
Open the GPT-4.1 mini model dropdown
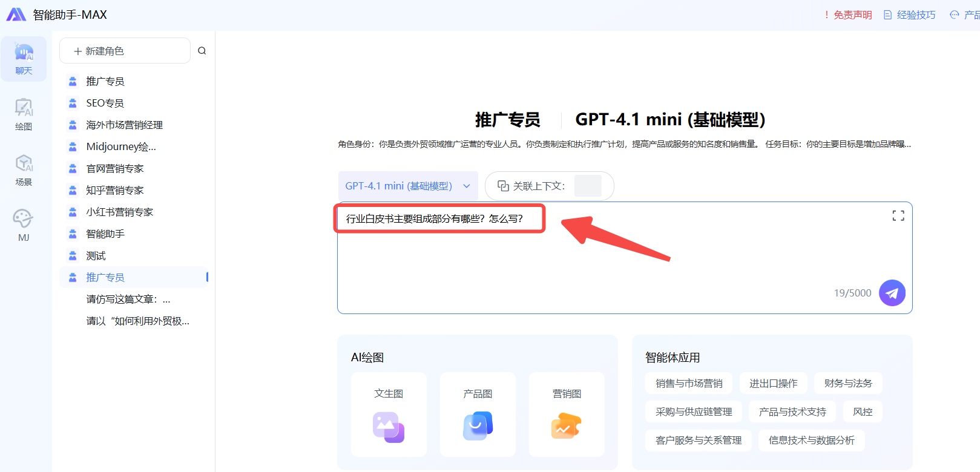(407, 186)
